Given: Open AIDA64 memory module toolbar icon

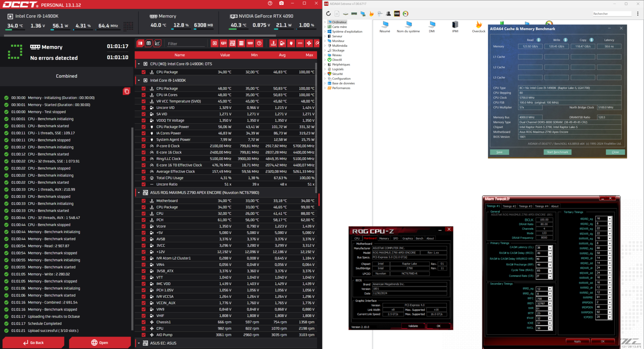Looking at the screenshot, I should [x=354, y=14].
